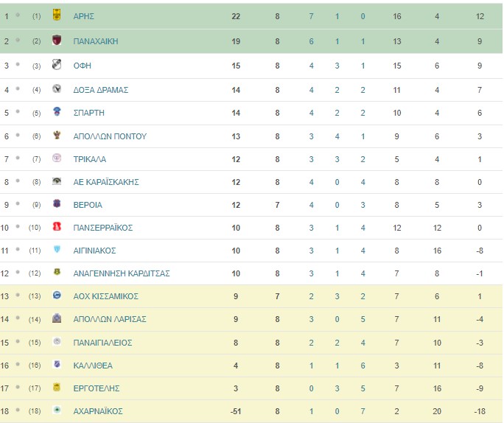Viewport: 504px width, 423px height.
Task: Click the ΟΦΗ black and white crest
Action: [57, 64]
